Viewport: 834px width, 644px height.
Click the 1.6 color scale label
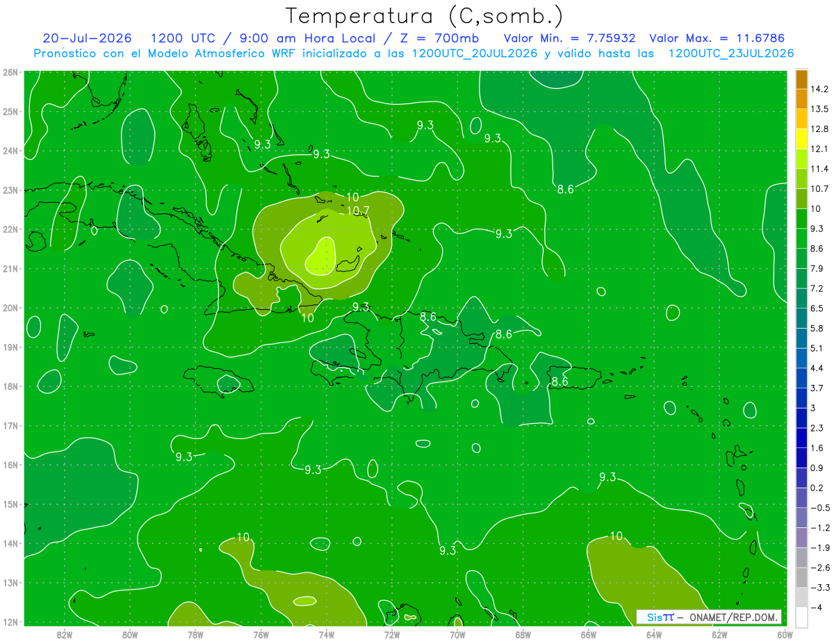coord(817,448)
